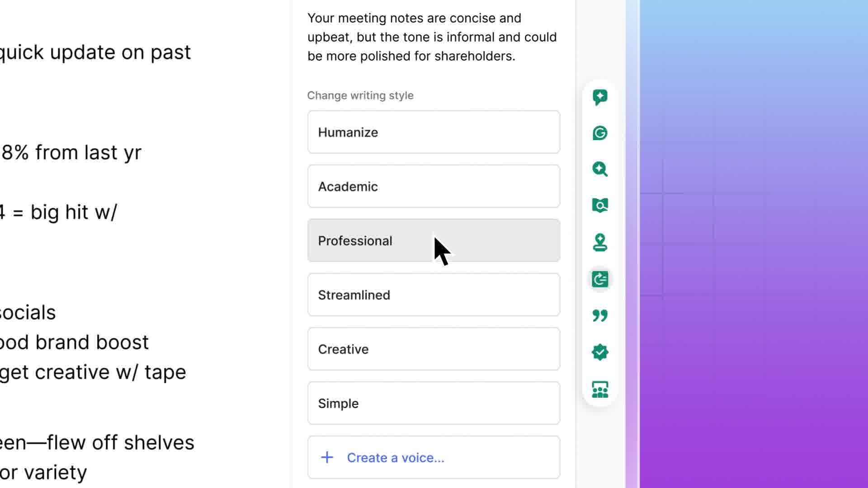Choose the Humanize writing style

click(x=434, y=132)
